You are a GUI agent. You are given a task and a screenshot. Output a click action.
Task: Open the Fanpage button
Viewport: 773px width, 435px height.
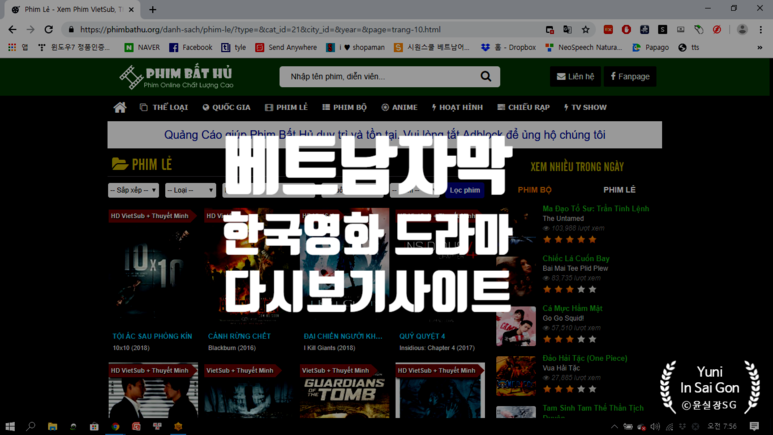(630, 76)
